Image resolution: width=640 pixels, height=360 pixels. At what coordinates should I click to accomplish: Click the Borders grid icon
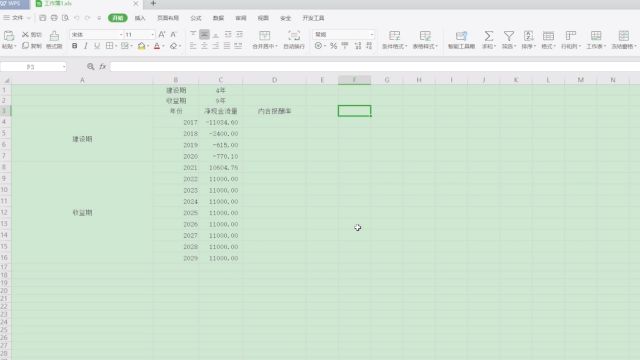[x=109, y=46]
